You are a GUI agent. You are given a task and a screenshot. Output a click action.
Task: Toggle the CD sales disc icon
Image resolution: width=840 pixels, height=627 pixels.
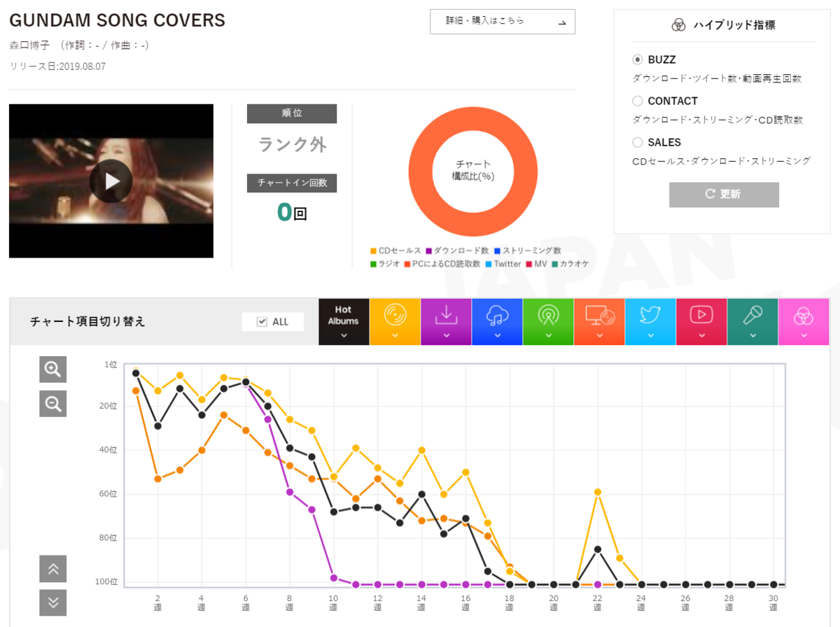click(x=395, y=322)
